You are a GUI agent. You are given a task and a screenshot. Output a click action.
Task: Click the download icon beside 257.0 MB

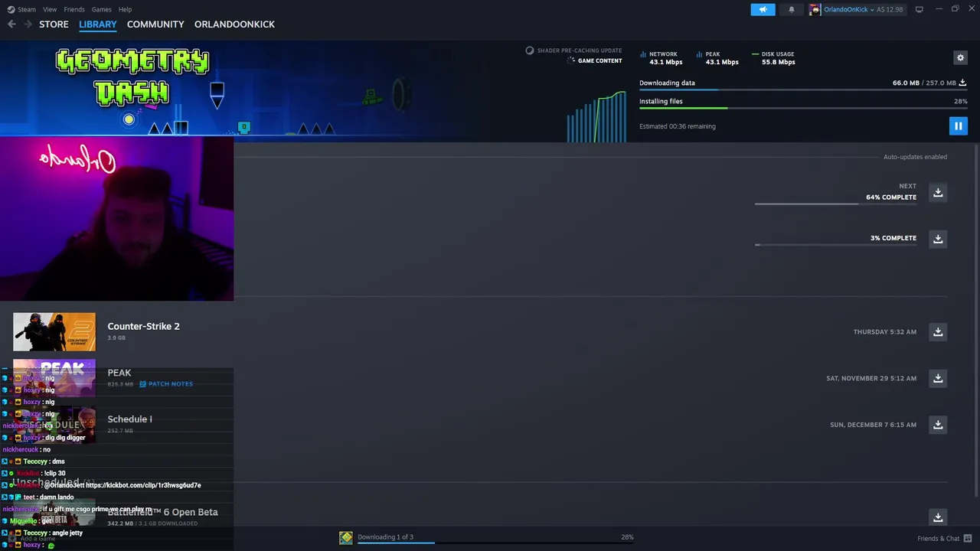pyautogui.click(x=962, y=83)
